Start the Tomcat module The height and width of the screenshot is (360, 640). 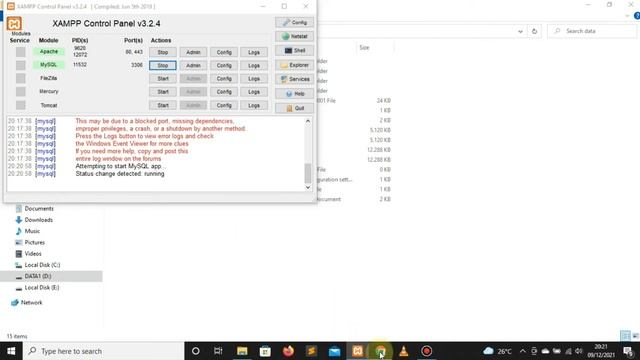163,105
